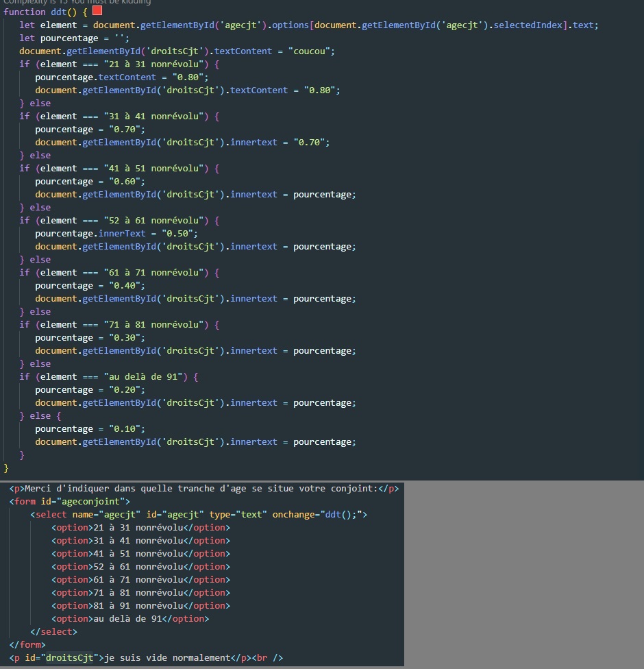Click the line pourcentage = "0.30"
Image resolution: width=644 pixels, height=669 pixels.
coord(90,337)
